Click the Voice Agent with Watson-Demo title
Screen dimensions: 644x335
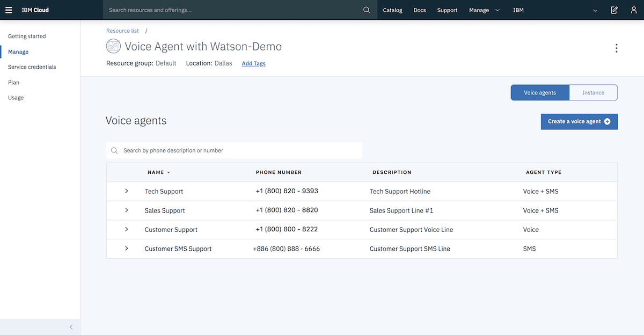click(x=203, y=47)
